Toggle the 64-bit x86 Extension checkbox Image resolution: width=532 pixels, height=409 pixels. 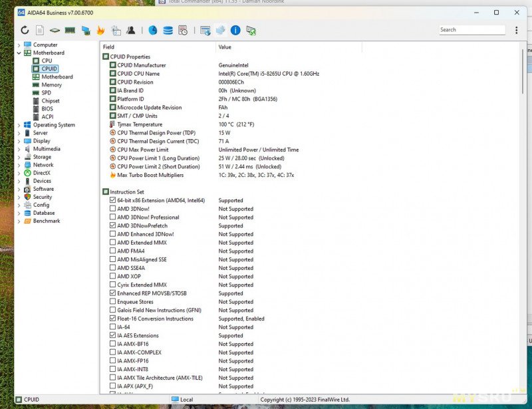click(x=112, y=200)
